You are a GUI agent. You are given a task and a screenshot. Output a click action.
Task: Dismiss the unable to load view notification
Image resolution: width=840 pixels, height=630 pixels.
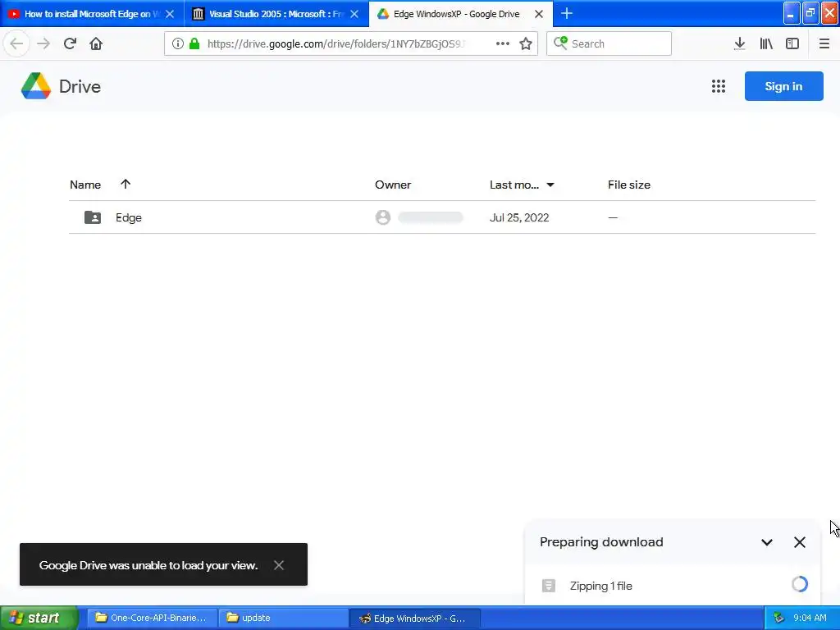279,565
